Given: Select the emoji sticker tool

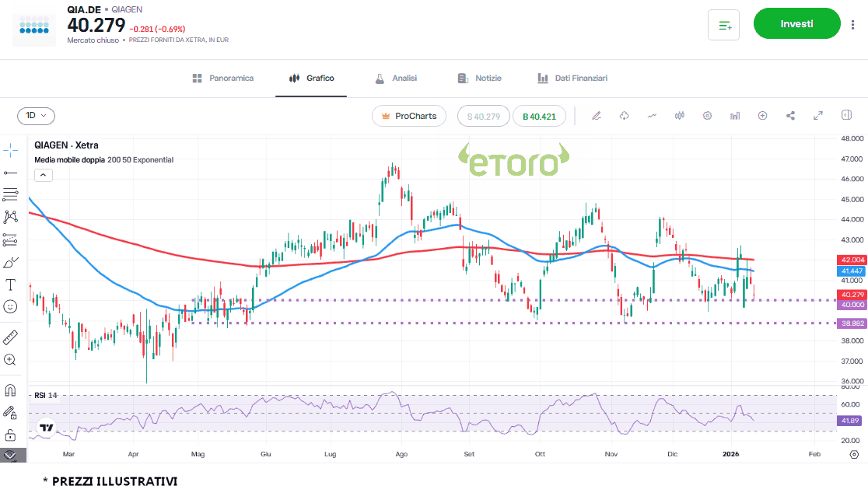Looking at the screenshot, I should point(11,307).
